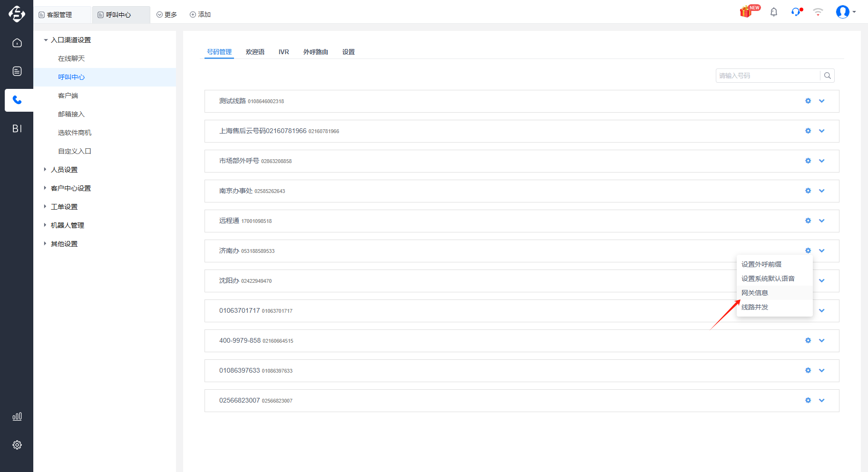The width and height of the screenshot is (868, 472).
Task: Open the notifications bell
Action: (x=774, y=12)
